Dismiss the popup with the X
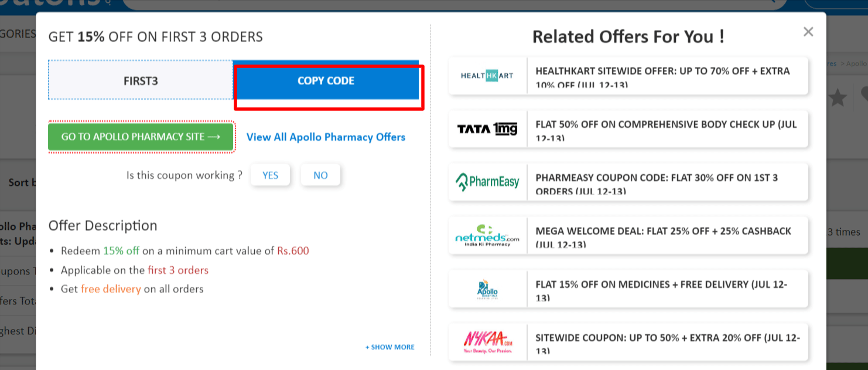868x370 pixels. click(x=808, y=32)
